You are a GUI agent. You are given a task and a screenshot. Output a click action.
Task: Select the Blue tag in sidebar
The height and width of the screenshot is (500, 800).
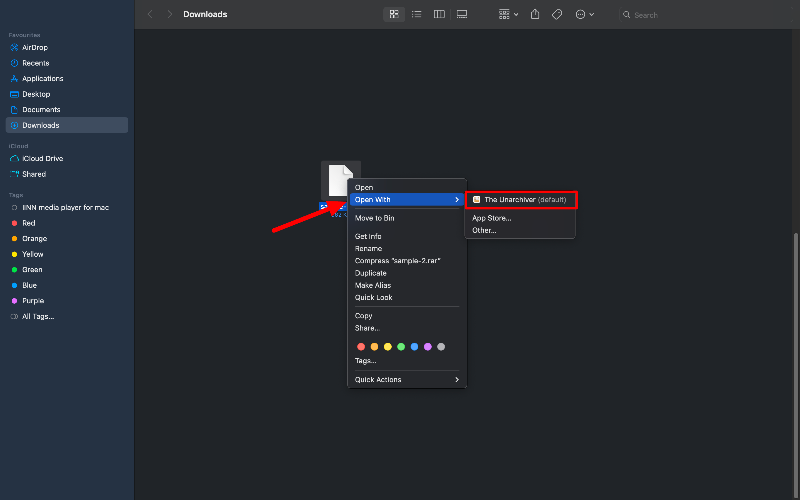(67, 285)
